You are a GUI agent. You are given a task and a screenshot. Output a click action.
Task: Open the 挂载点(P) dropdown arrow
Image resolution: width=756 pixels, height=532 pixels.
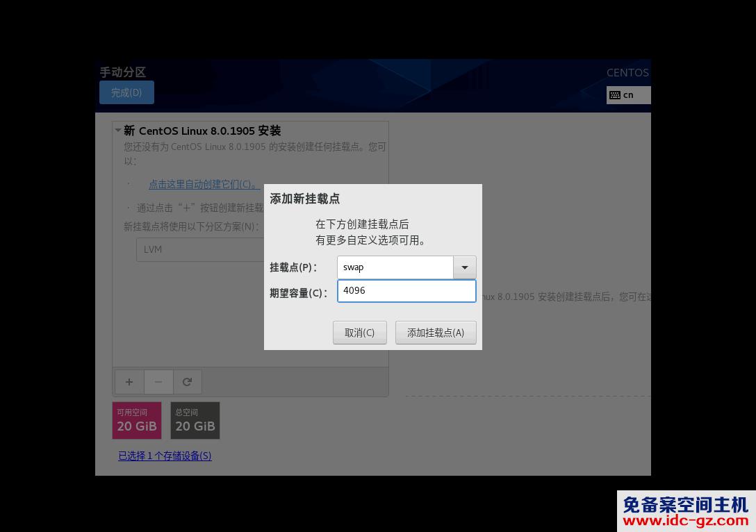(464, 267)
